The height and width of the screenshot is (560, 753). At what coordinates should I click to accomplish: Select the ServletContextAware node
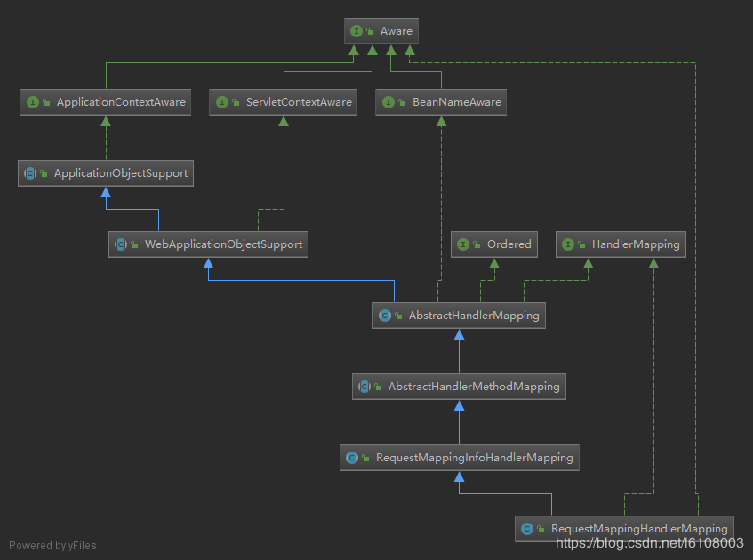pyautogui.click(x=283, y=102)
